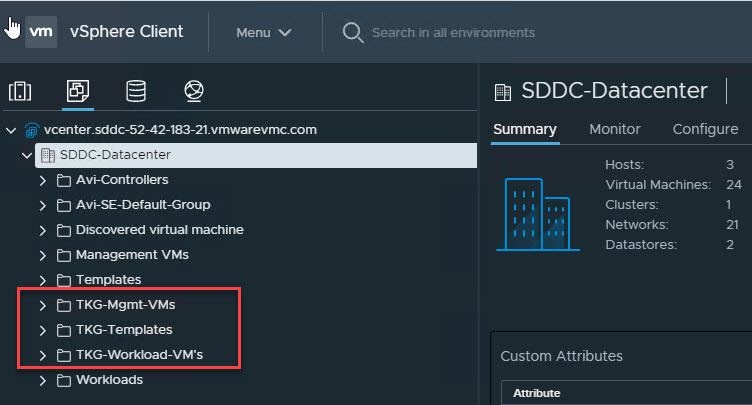The height and width of the screenshot is (405, 752).
Task: Collapse the SDDC-Datacenter tree node
Action: [27, 155]
